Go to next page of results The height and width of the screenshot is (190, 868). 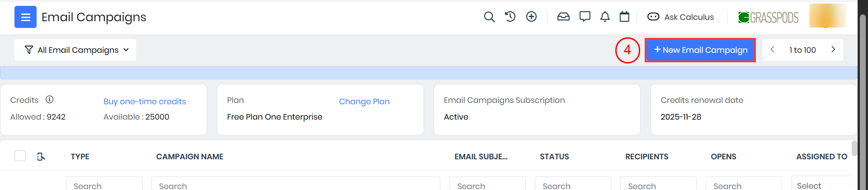pyautogui.click(x=833, y=50)
